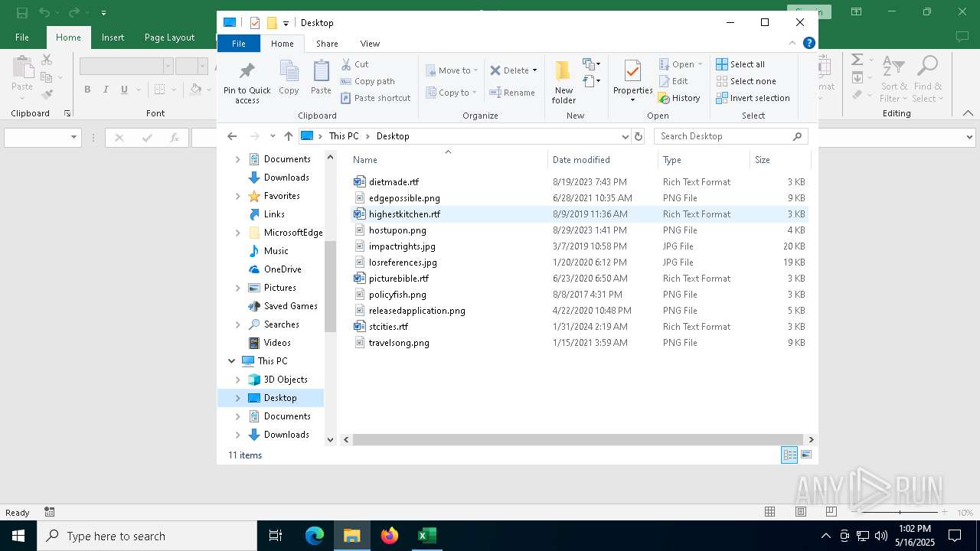Open Copy to dropdown
Image resolution: width=980 pixels, height=551 pixels.
point(452,93)
